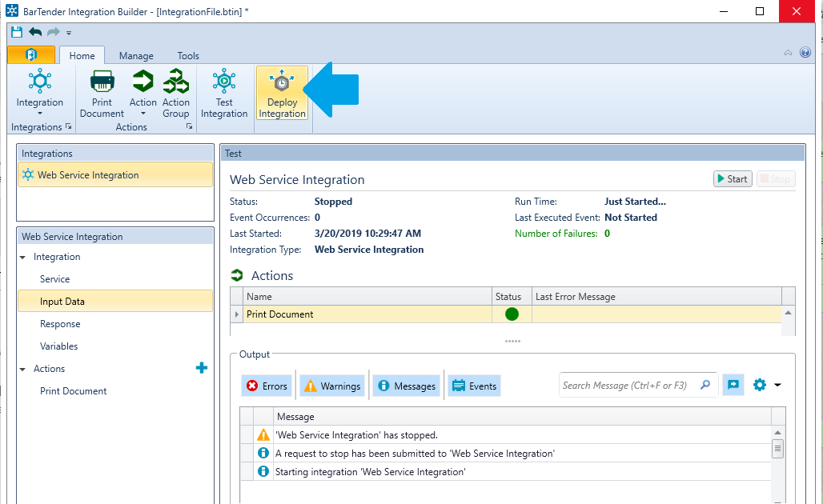Select the Service tree item
Viewport: 823px width, 504px height.
[54, 279]
